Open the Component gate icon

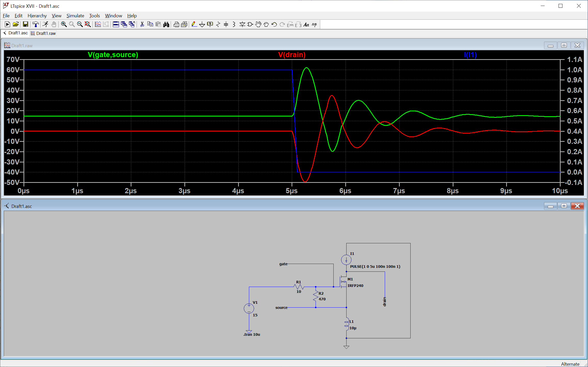tap(250, 25)
